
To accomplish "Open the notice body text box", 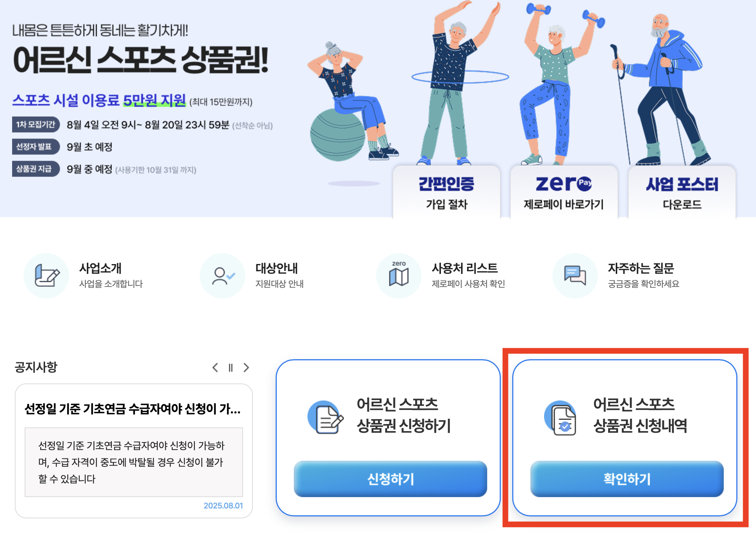I will [134, 462].
